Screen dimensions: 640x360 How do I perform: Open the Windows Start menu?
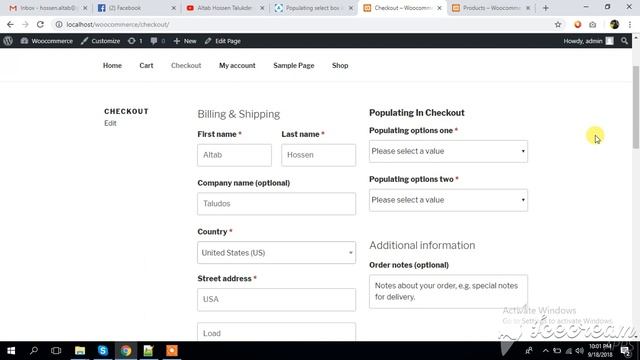click(x=11, y=351)
